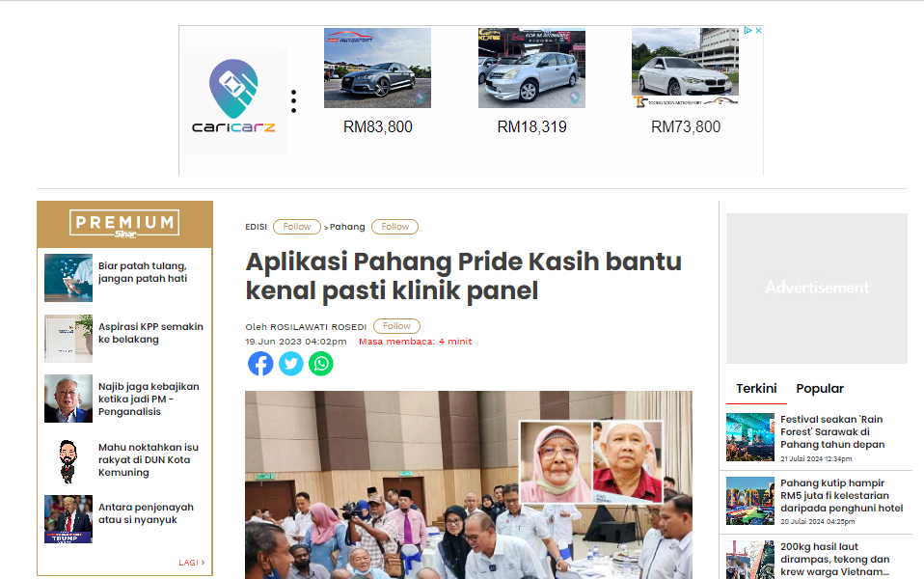Screen dimensions: 924x579
Task: Click the RM83,800 Audi car thumbnail
Action: pos(378,69)
